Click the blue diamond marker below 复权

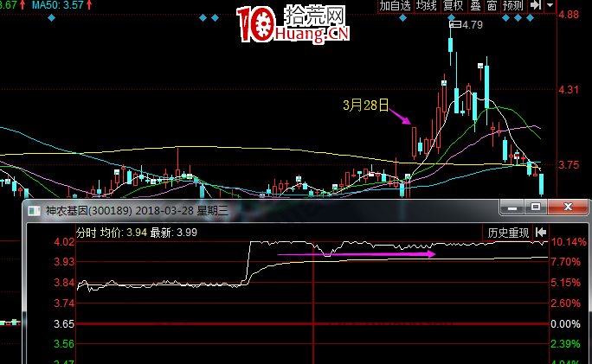pyautogui.click(x=452, y=17)
